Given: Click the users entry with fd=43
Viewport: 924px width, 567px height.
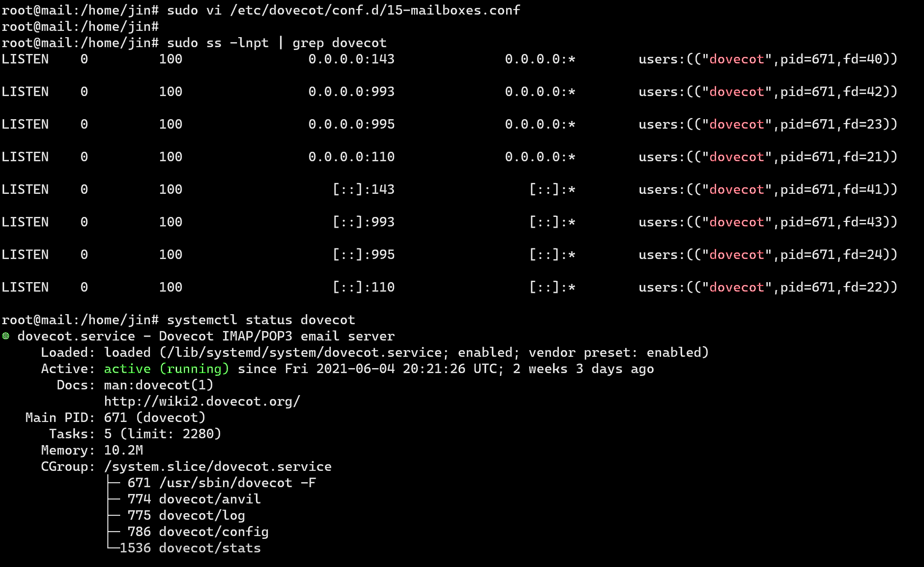Looking at the screenshot, I should [x=768, y=222].
